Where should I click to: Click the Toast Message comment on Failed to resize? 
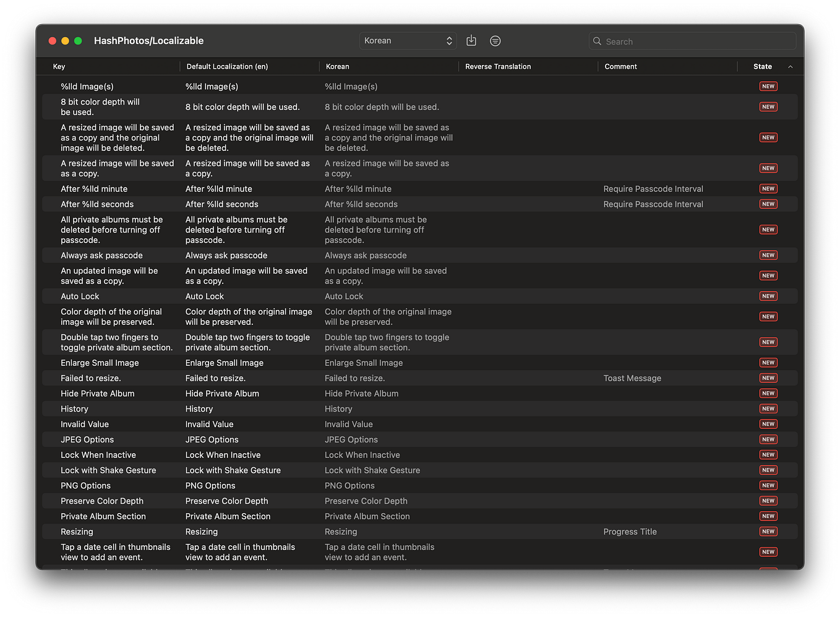(x=632, y=378)
